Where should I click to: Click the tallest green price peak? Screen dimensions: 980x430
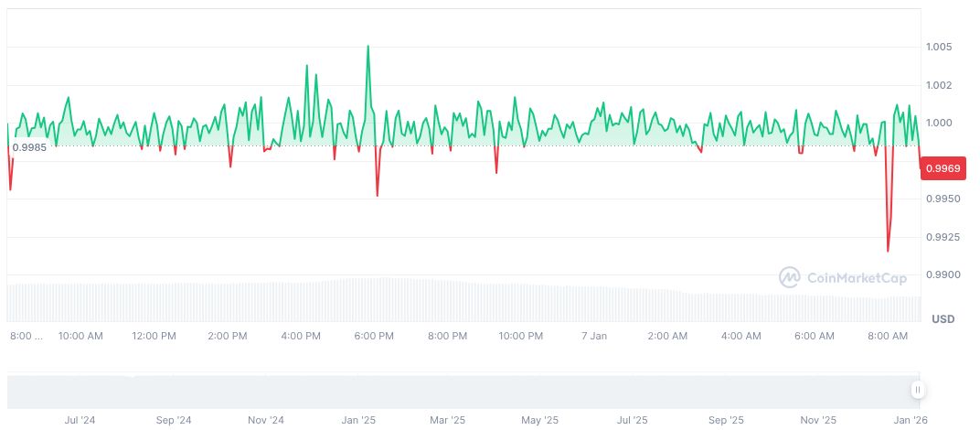(x=368, y=47)
